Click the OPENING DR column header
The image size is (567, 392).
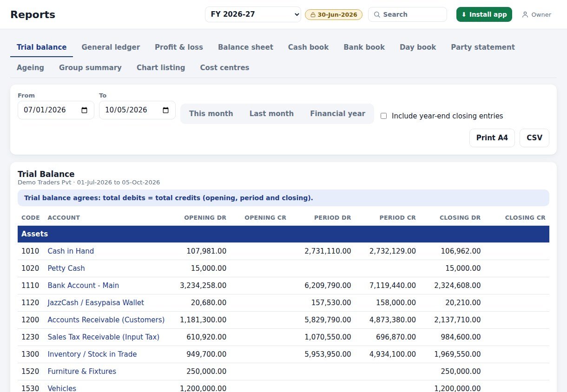click(205, 217)
